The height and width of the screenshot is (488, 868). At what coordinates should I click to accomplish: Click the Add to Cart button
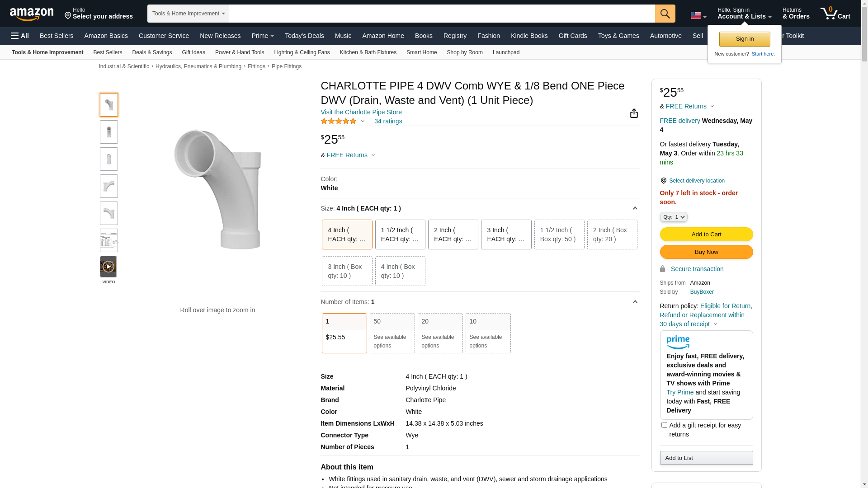pos(706,235)
